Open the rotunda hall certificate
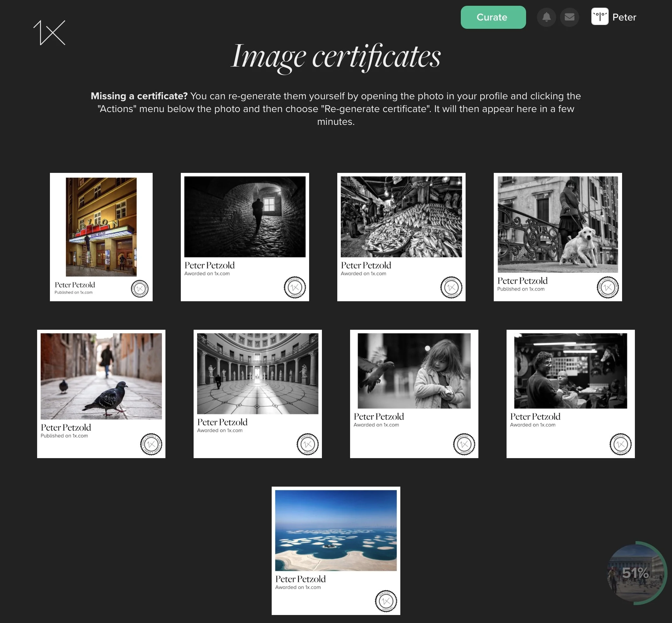The image size is (672, 623). click(258, 374)
